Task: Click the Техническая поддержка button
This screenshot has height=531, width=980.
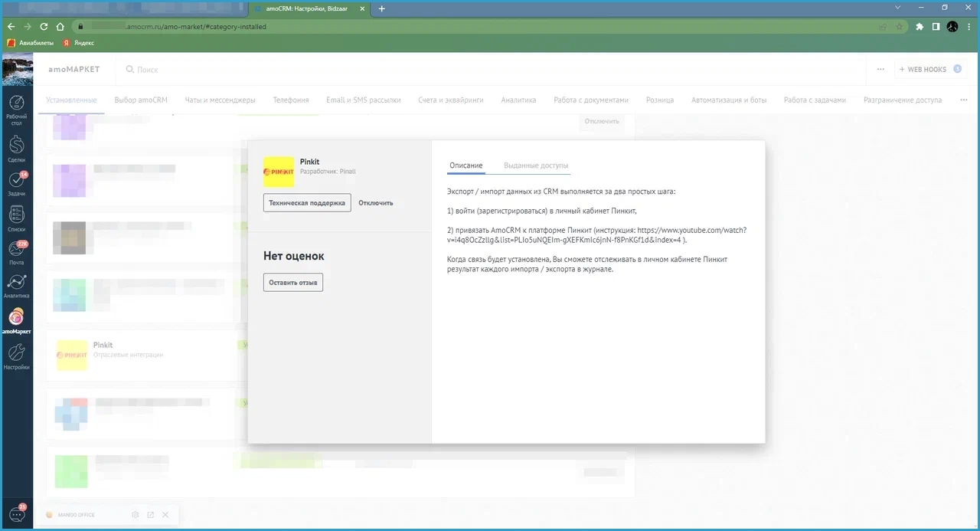Action: click(307, 203)
